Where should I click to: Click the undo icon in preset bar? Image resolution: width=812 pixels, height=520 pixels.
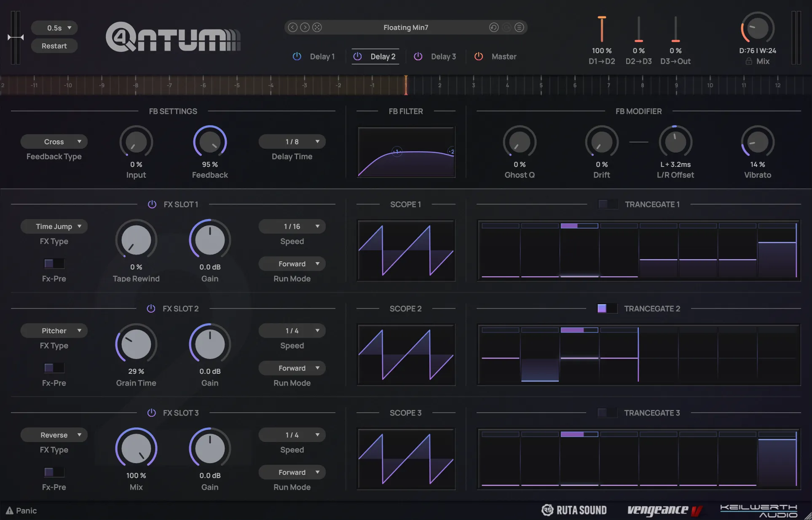[494, 27]
